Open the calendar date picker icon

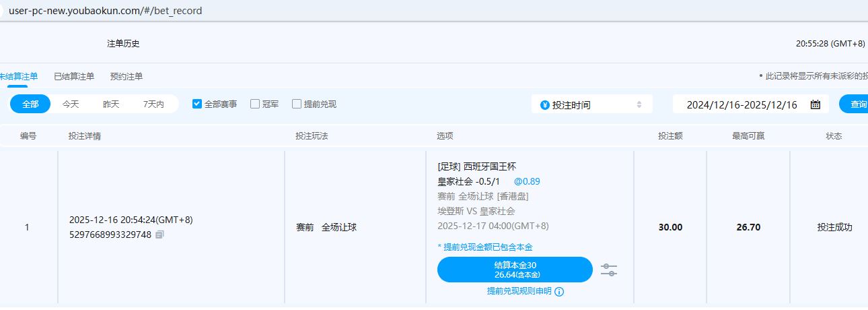click(x=815, y=104)
